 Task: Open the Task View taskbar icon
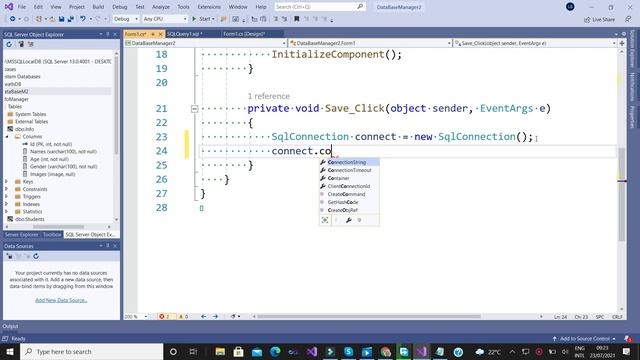point(193,351)
